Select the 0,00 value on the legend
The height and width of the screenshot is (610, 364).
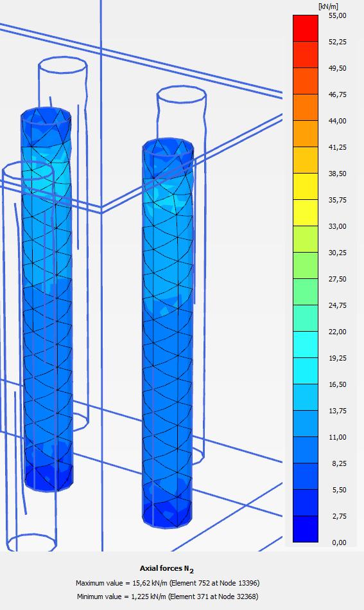pyautogui.click(x=339, y=543)
